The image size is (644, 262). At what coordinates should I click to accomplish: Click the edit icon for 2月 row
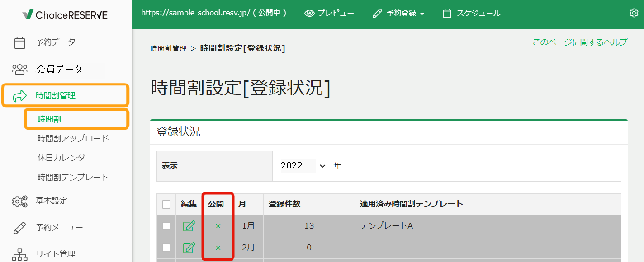[189, 248]
